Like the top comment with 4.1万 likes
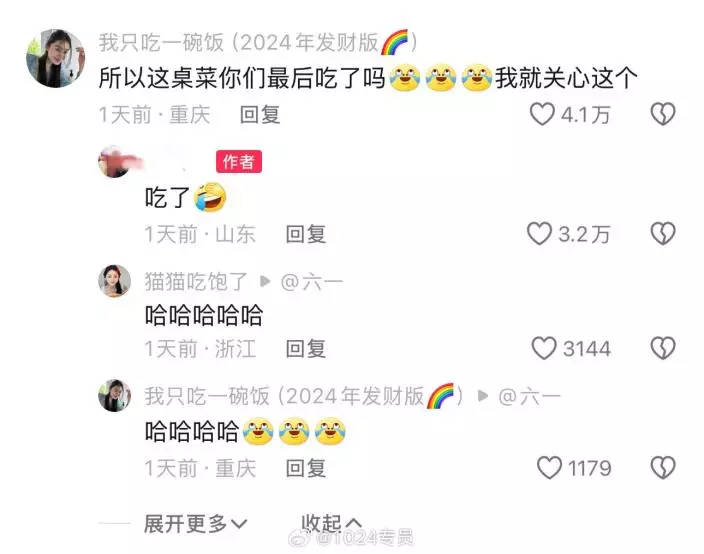Image resolution: width=704 pixels, height=554 pixels. [542, 114]
